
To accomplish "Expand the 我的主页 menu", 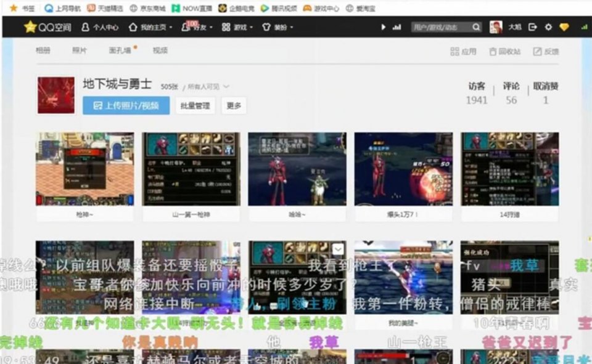I will point(150,27).
